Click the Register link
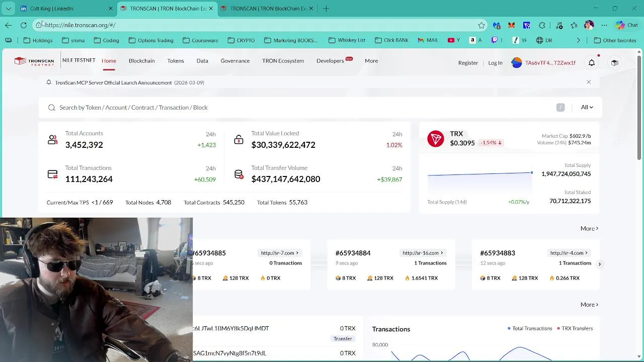This screenshot has width=644, height=362. (x=468, y=63)
